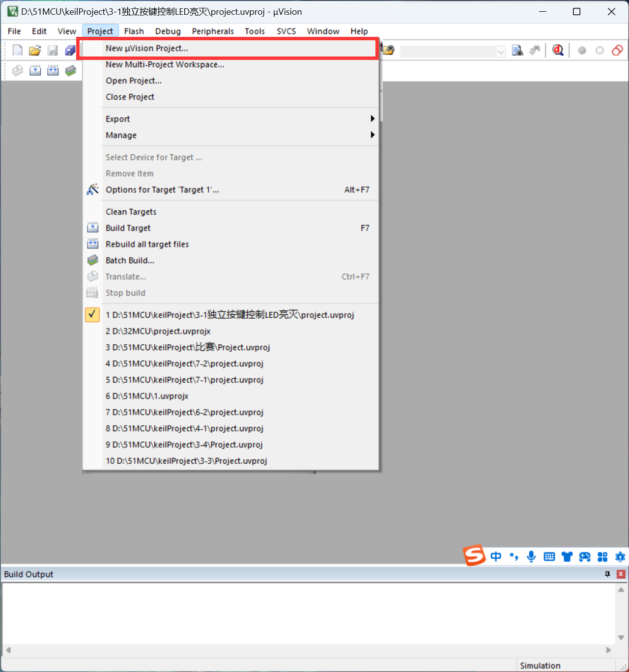Open the Help menu
This screenshot has height=672, width=629.
tap(359, 31)
